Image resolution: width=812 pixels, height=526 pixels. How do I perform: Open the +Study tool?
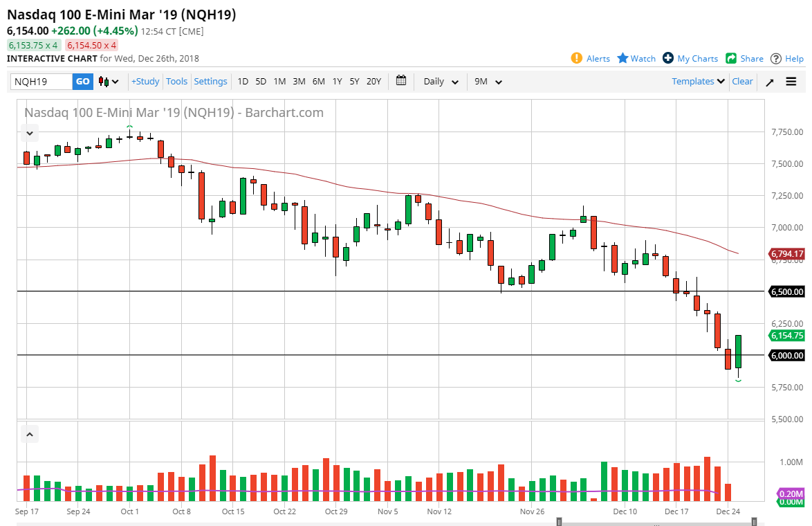(x=145, y=81)
